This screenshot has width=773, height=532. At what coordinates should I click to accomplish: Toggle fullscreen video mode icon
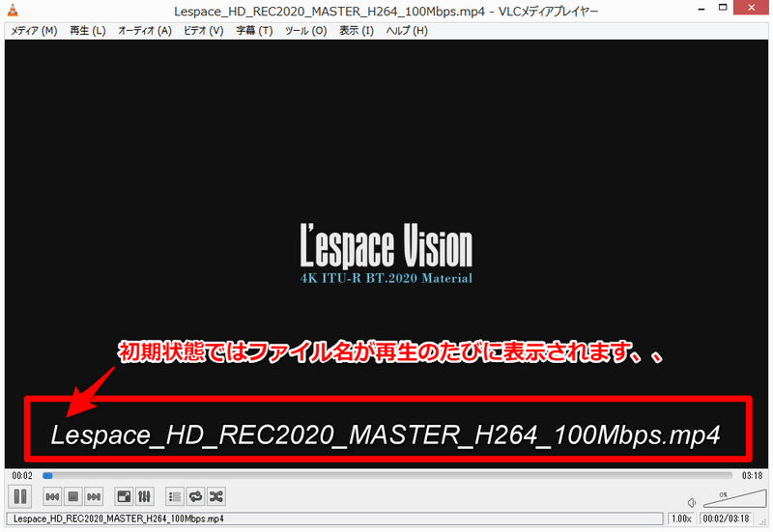coord(124,496)
